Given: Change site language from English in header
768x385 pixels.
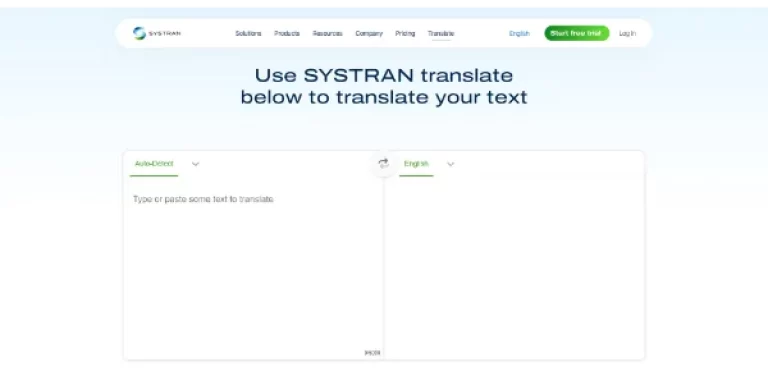Looking at the screenshot, I should click(x=519, y=34).
